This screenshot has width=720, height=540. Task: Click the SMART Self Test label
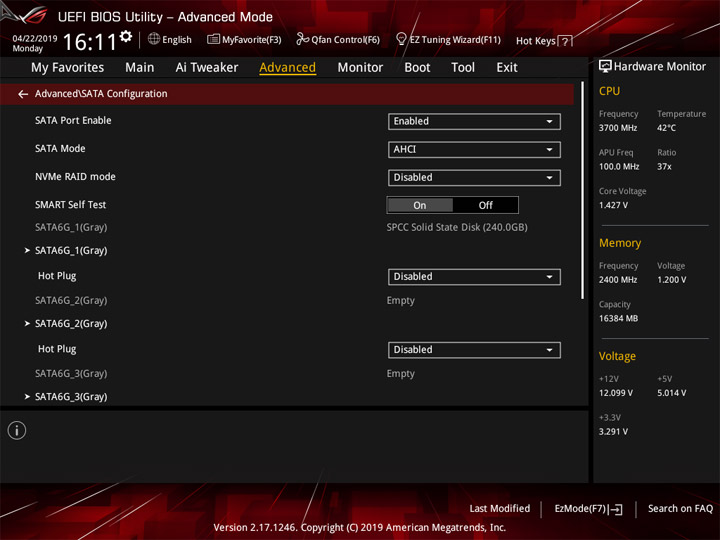coord(70,204)
